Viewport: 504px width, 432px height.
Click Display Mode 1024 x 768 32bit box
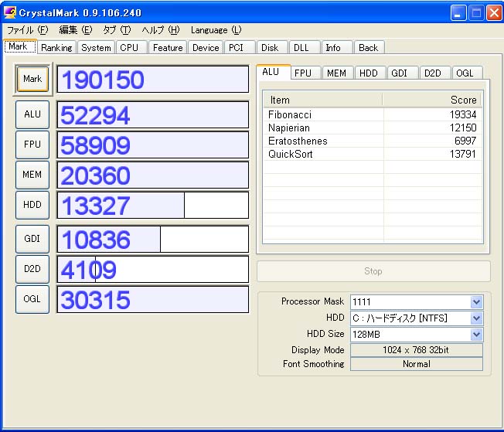coord(416,350)
